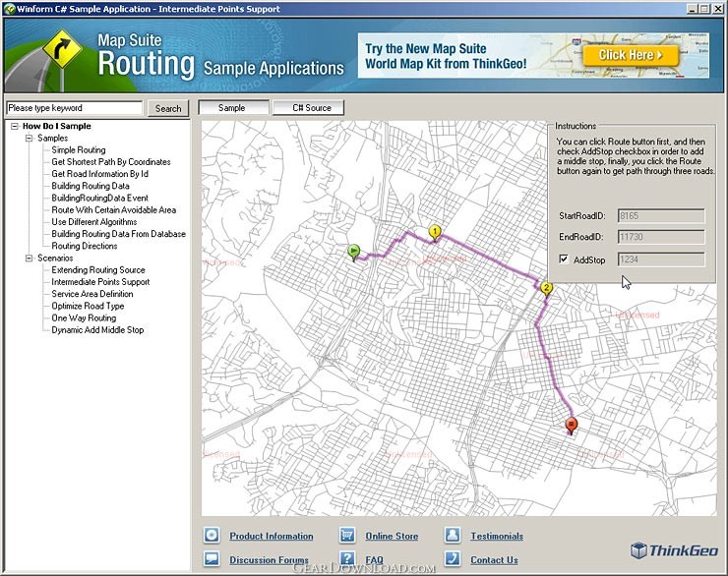728x576 pixels.
Task: Select Service Area Definition scenario
Action: pos(92,294)
